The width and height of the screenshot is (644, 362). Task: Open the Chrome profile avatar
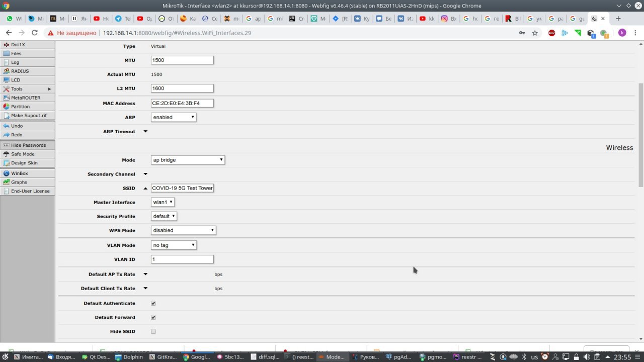[x=622, y=33]
